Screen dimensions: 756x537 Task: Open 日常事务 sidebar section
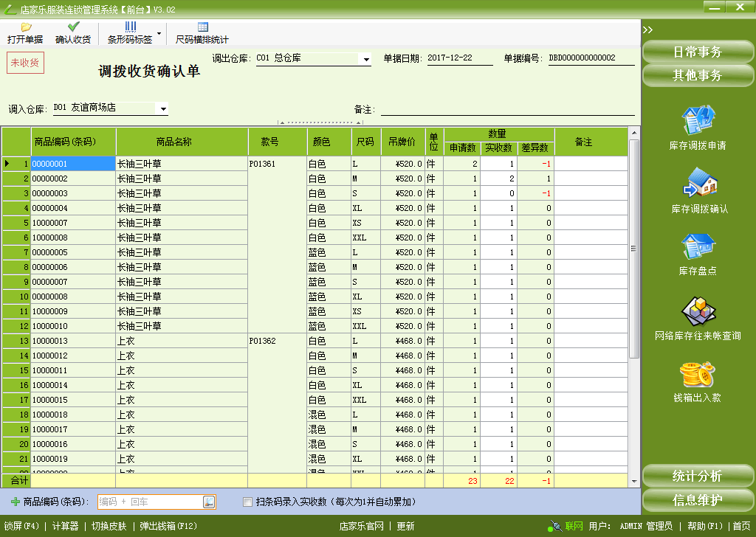(x=698, y=52)
